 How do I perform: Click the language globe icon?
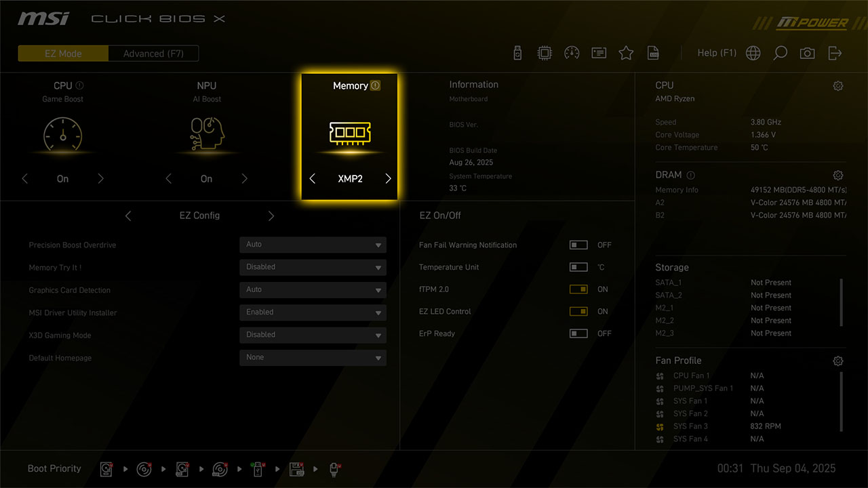pos(753,54)
